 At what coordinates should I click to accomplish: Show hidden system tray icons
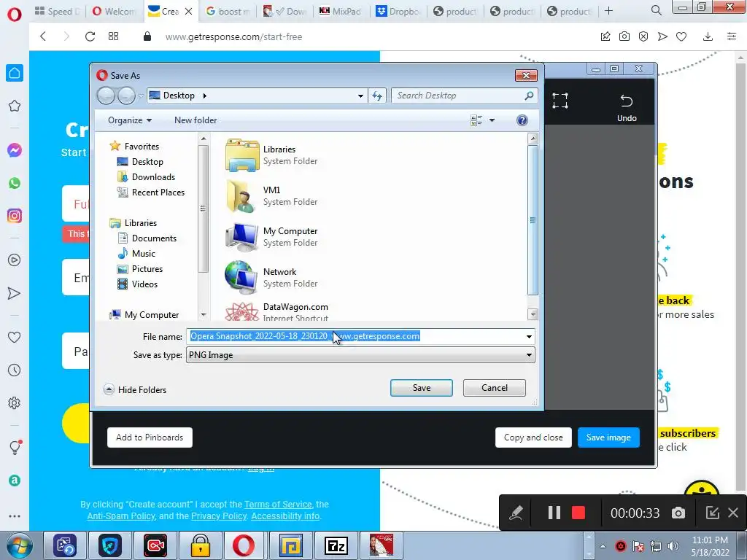pyautogui.click(x=603, y=546)
